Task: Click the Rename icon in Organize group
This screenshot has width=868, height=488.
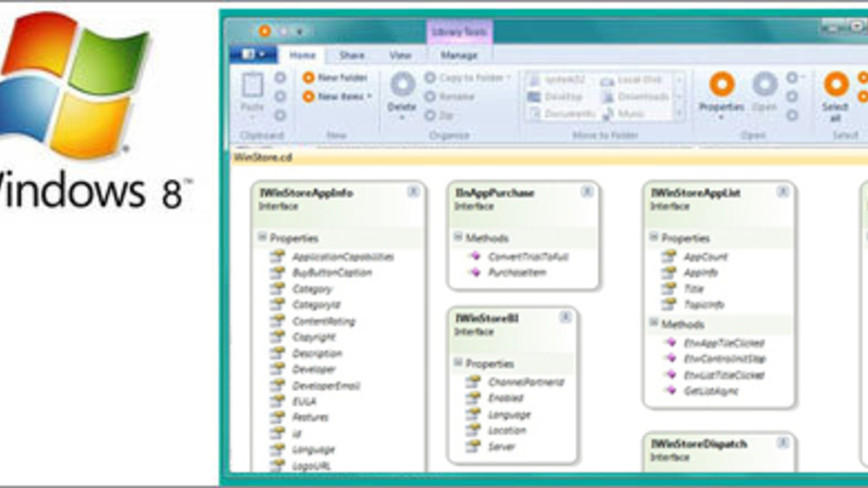Action: pos(430,97)
